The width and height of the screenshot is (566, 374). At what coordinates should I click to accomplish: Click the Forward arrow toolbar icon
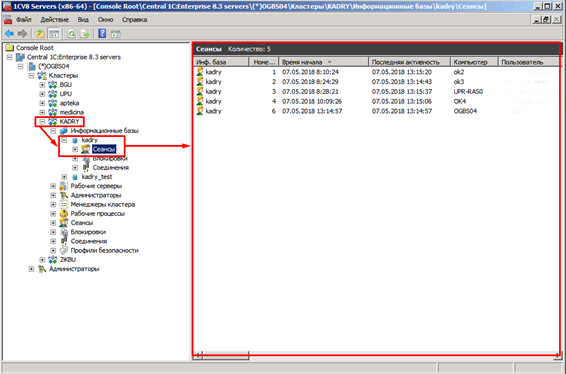point(22,34)
